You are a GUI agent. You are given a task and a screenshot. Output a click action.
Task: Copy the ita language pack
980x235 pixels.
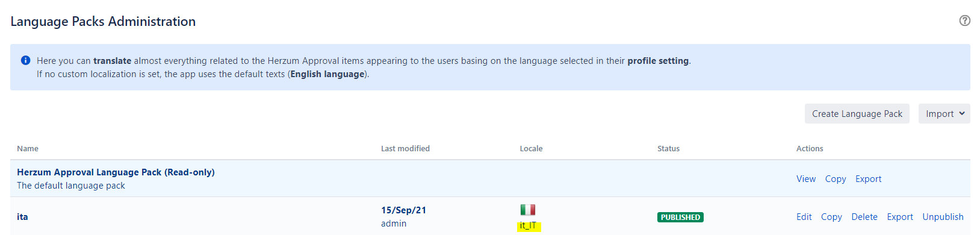[x=831, y=217]
